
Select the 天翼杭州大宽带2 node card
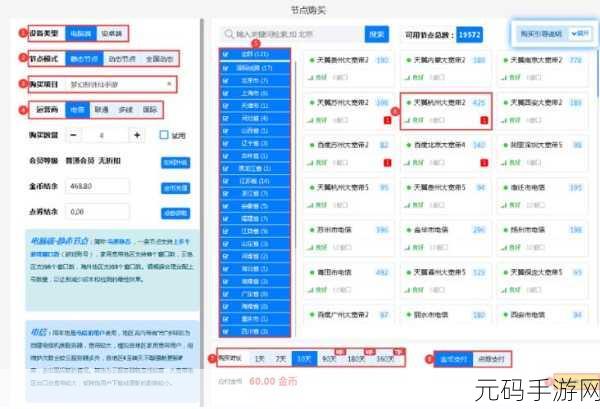click(x=446, y=111)
